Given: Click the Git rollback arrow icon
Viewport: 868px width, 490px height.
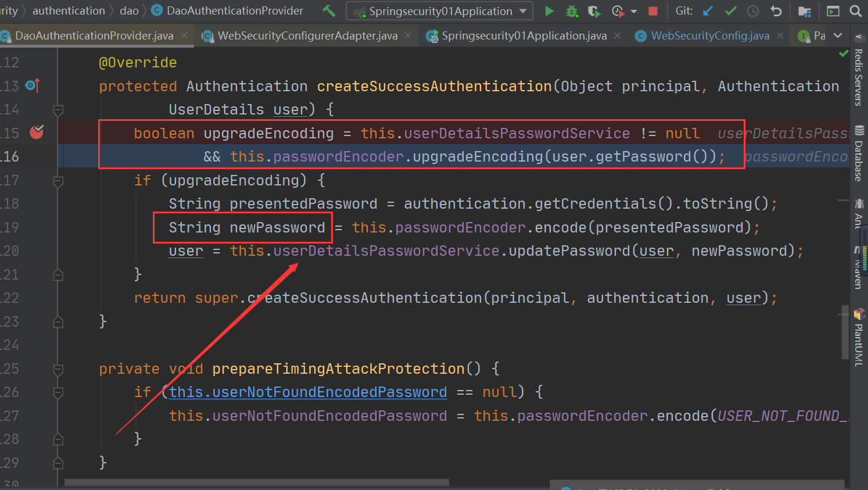Looking at the screenshot, I should point(776,11).
